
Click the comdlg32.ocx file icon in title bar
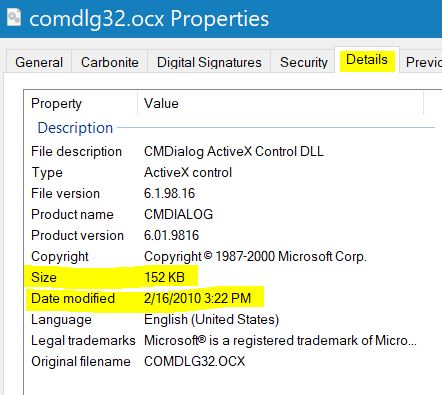point(14,17)
